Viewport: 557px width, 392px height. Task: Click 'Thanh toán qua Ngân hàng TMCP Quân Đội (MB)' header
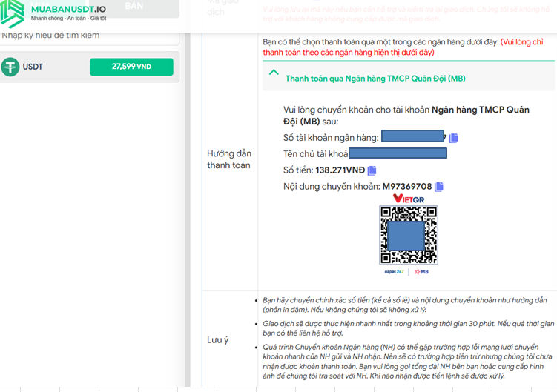tap(375, 79)
